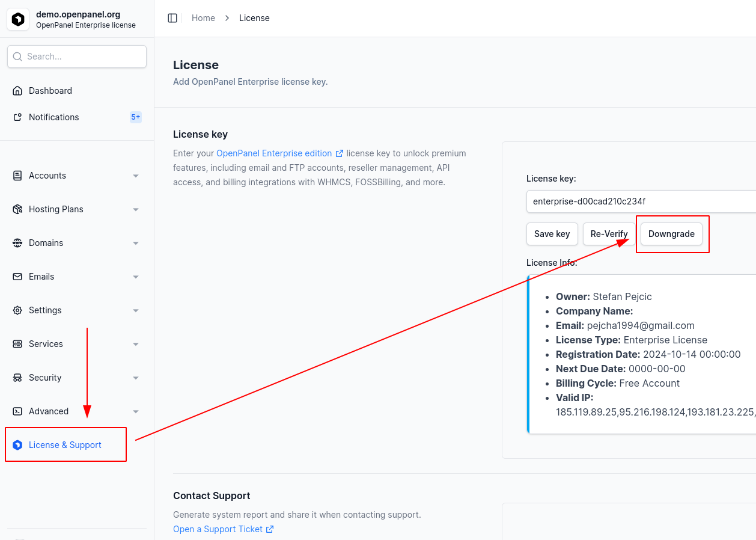Expand the Advanced menu arrow
756x540 pixels.
coord(136,411)
